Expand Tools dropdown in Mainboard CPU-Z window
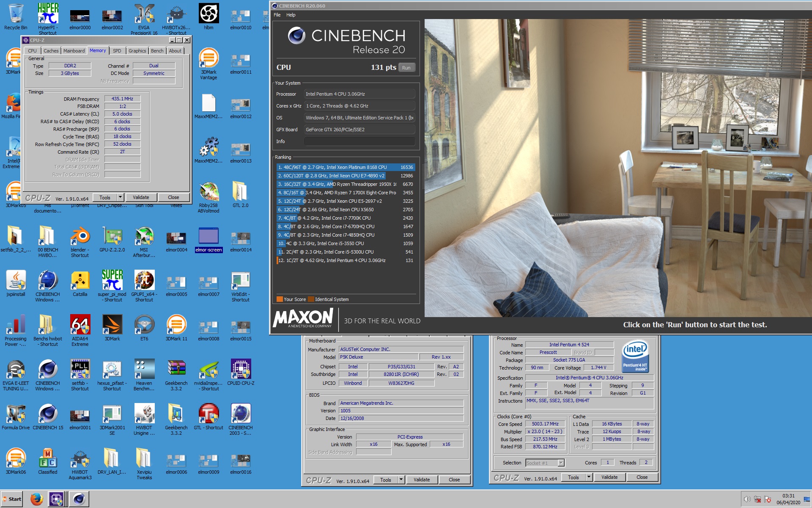This screenshot has height=508, width=812. (401, 480)
